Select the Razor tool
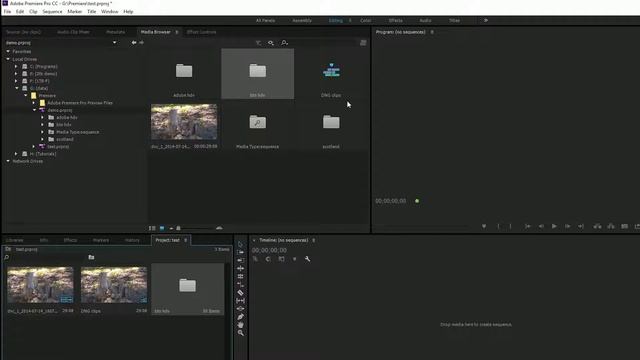Screen dimensions: 640x360 point(240,293)
